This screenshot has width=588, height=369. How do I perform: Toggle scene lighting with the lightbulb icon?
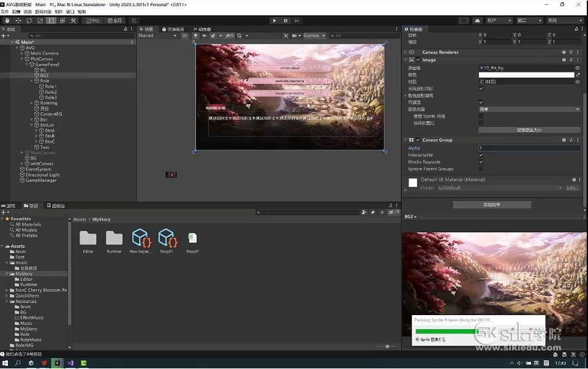[x=195, y=36]
